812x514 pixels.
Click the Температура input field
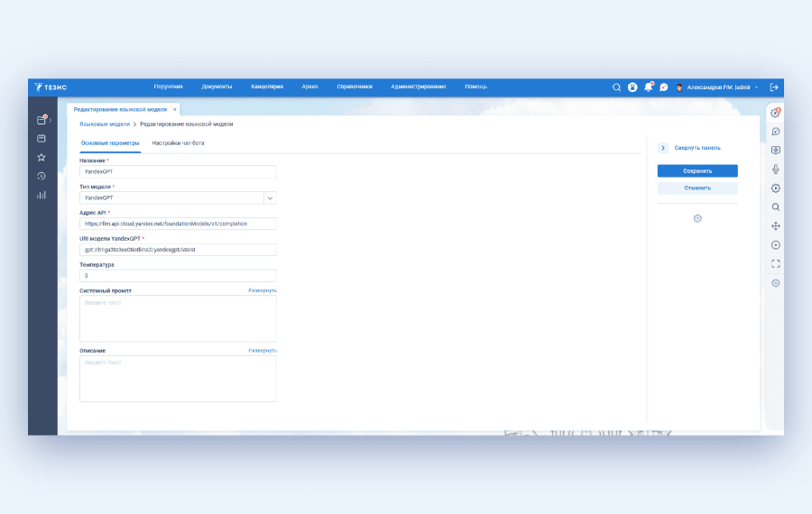pyautogui.click(x=178, y=275)
